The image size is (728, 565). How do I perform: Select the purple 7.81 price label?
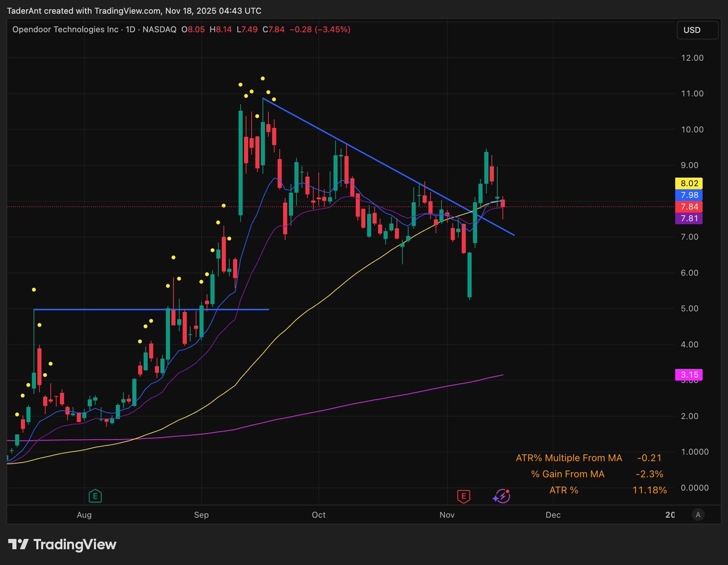pos(688,218)
